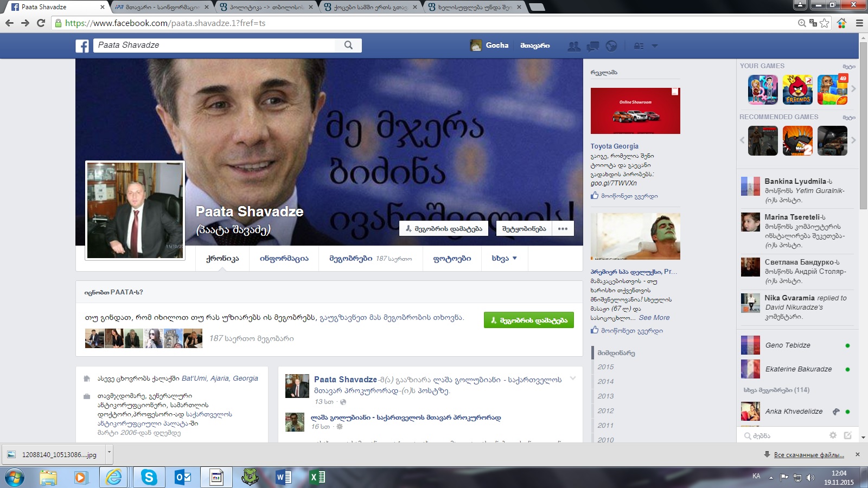Expand the სხვა profile dropdown

tap(504, 259)
